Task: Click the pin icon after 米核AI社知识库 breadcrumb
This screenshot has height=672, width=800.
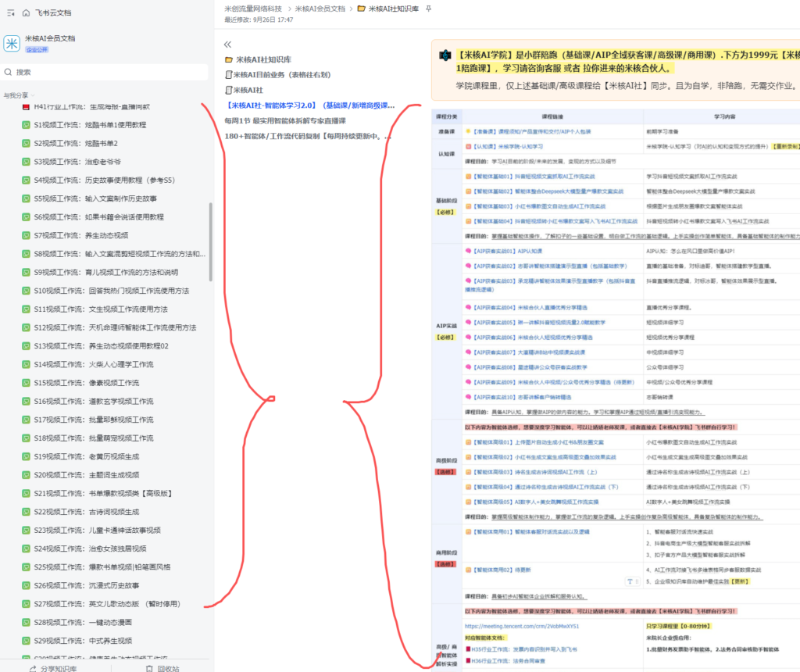Action: point(428,9)
